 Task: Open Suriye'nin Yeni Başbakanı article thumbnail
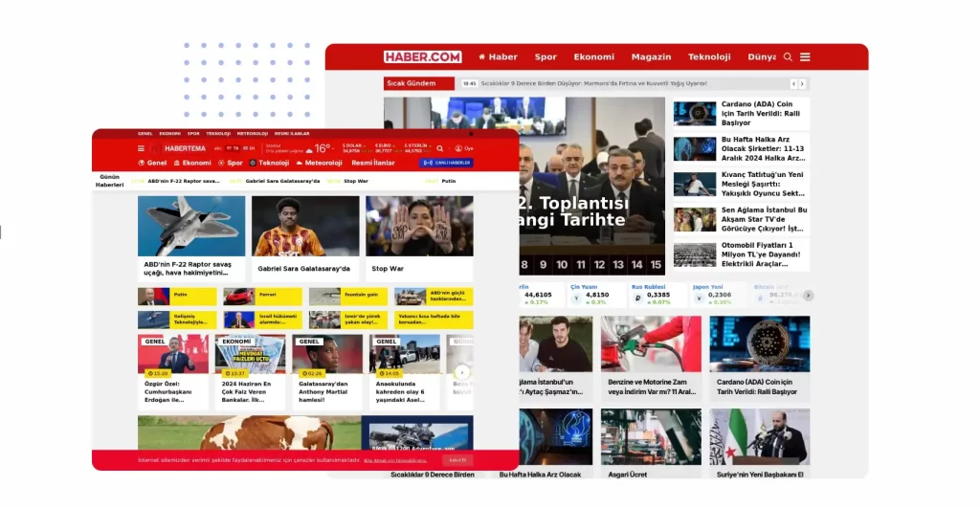(x=759, y=437)
